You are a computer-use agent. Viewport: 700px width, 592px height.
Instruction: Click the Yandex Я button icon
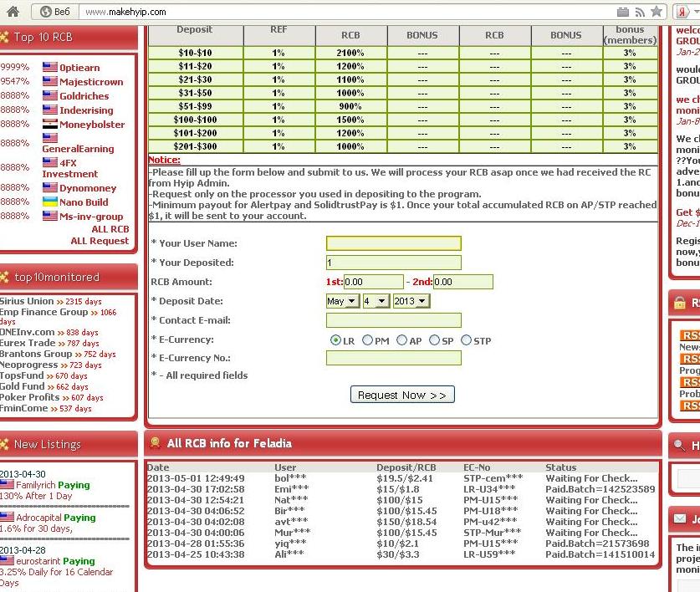[x=682, y=12]
